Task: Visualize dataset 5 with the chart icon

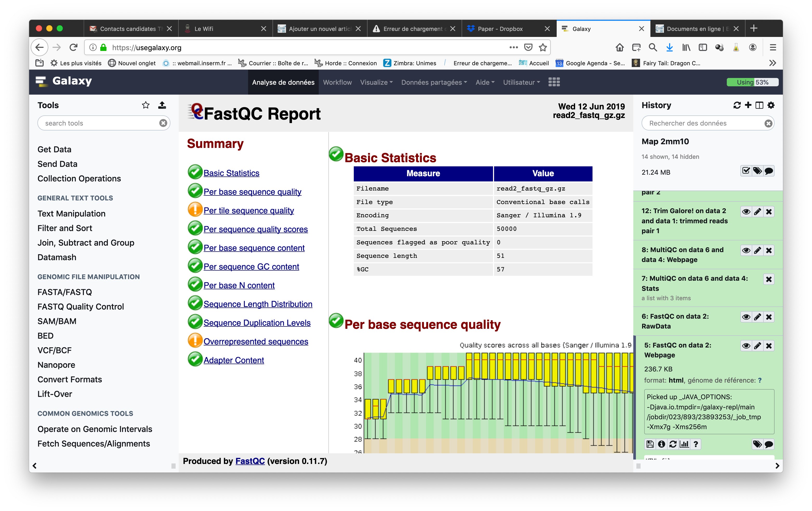Action: tap(684, 444)
